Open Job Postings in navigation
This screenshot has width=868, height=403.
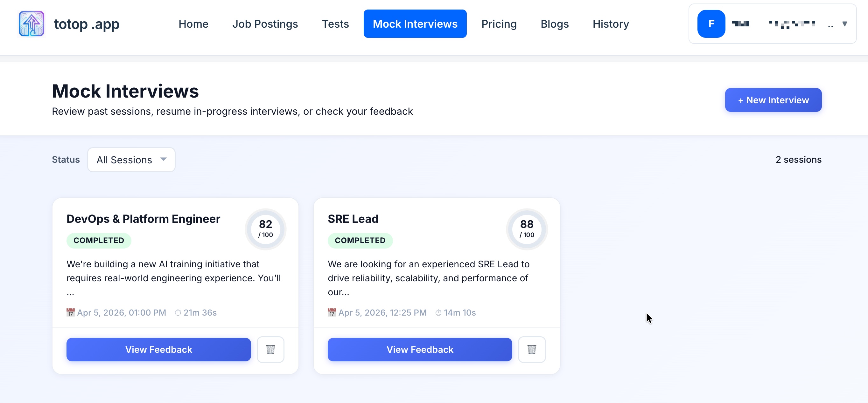pyautogui.click(x=265, y=24)
